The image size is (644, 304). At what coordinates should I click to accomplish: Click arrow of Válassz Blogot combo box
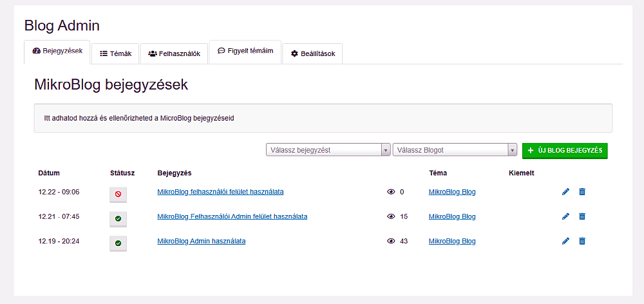point(513,150)
